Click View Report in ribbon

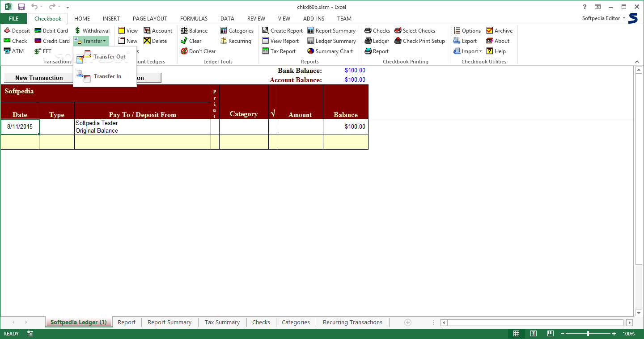pyautogui.click(x=280, y=41)
